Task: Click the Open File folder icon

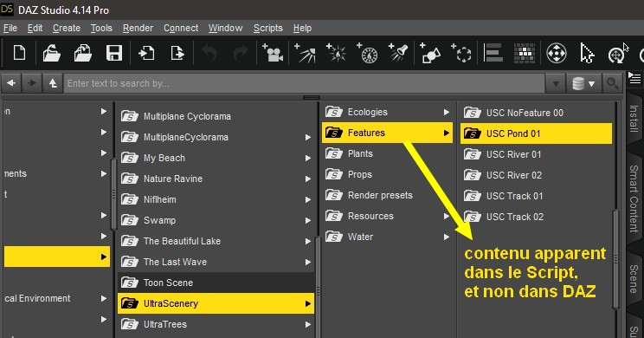Action: pyautogui.click(x=51, y=54)
